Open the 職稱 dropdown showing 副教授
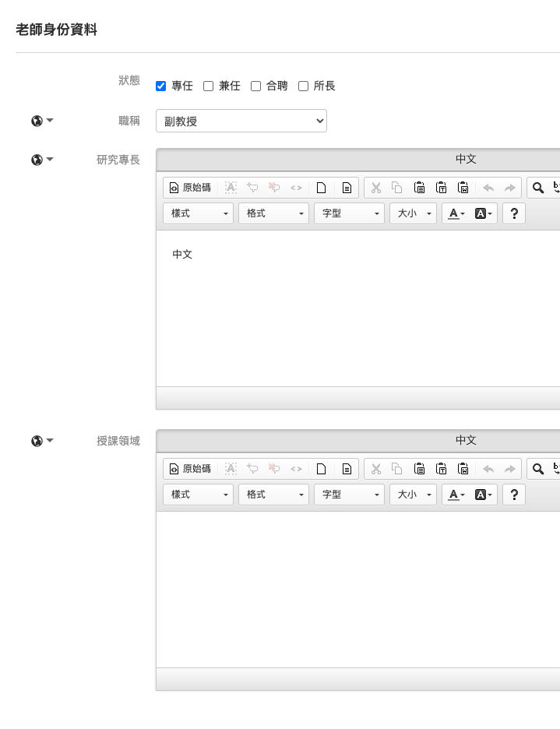This screenshot has width=560, height=729. tap(241, 121)
